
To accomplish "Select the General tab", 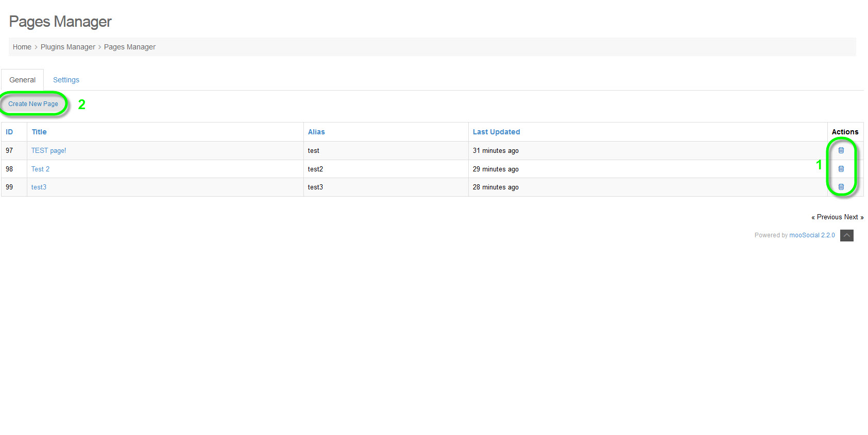I will pos(23,80).
